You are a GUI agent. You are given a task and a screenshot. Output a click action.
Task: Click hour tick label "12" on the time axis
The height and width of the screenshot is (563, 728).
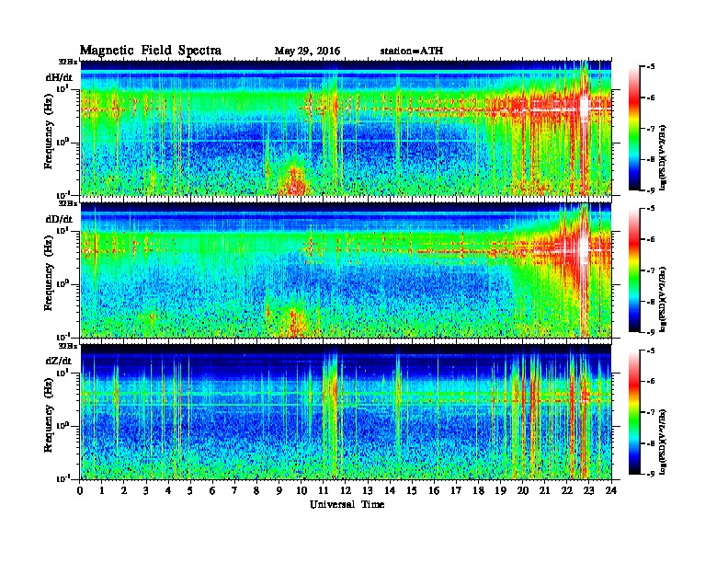point(346,490)
